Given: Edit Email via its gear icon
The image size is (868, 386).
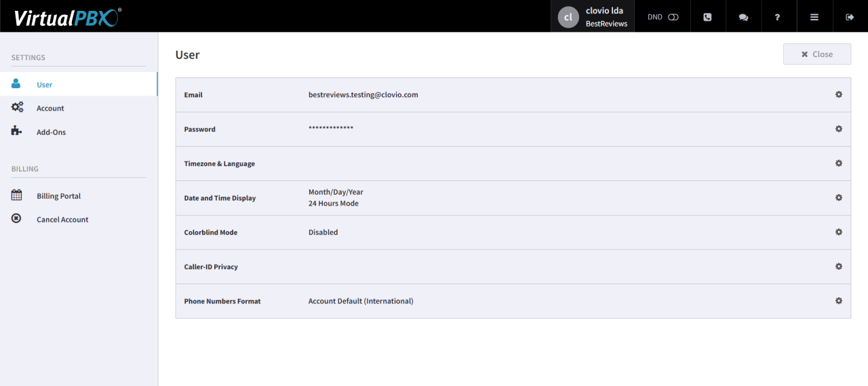Looking at the screenshot, I should coord(839,94).
